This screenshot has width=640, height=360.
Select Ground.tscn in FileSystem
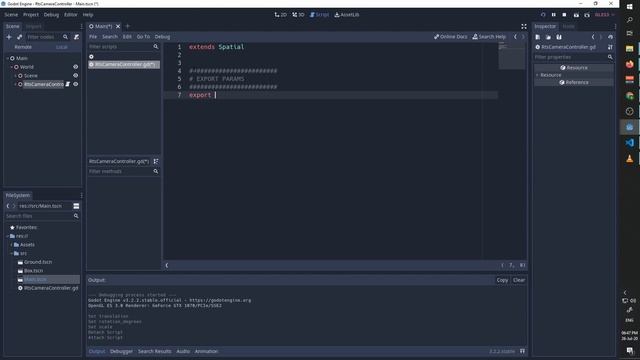tap(38, 262)
